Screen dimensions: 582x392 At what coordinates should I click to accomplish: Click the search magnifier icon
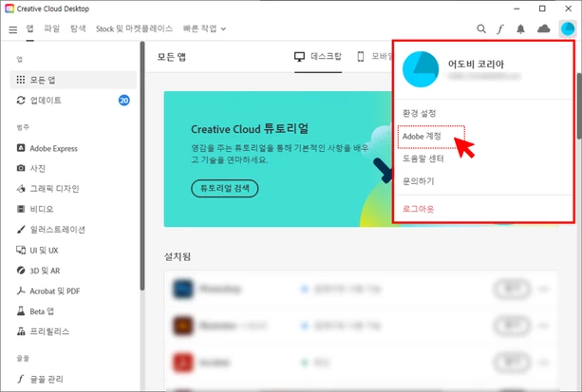tap(481, 28)
